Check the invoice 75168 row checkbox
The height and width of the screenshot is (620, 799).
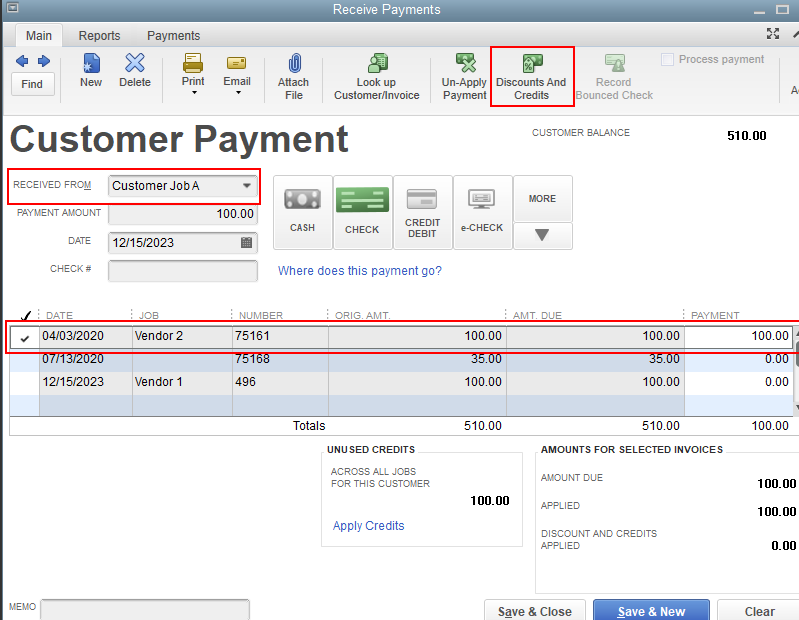click(24, 360)
